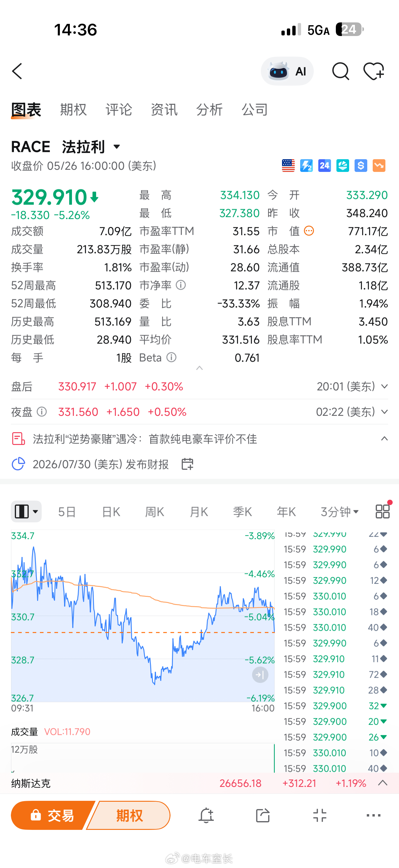Tap the earnings pie chart icon
The image size is (399, 868).
[x=18, y=464]
